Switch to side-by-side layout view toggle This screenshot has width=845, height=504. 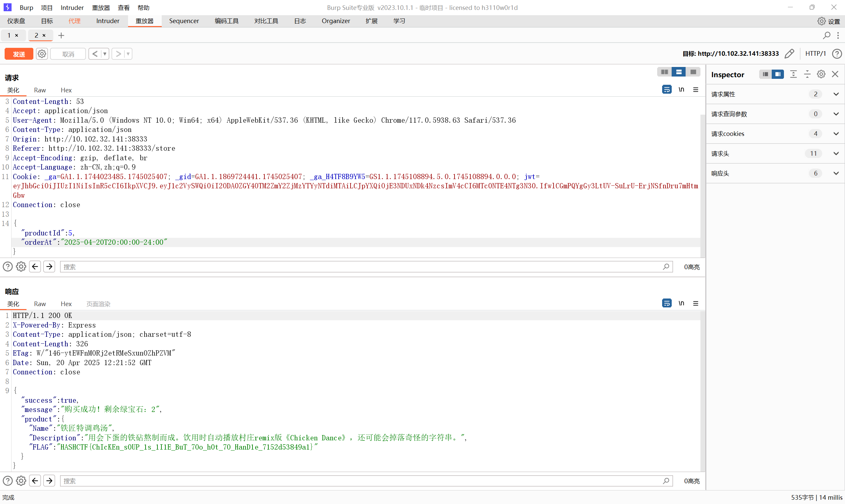tap(664, 72)
